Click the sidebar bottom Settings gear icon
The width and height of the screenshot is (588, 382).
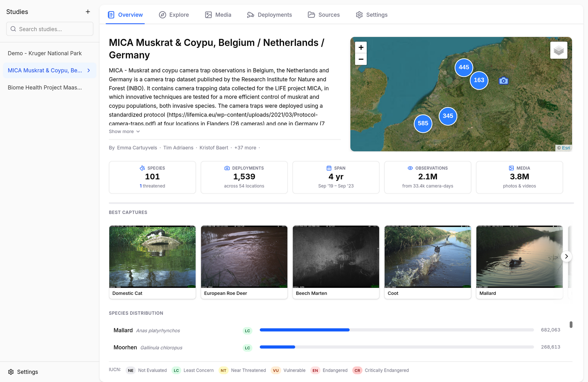tap(11, 372)
